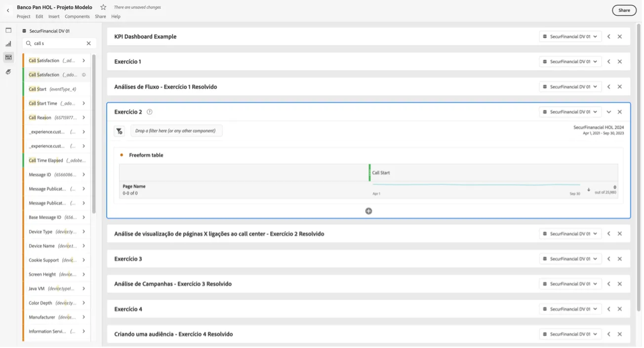Expand the Exercício 1 panel
The height and width of the screenshot is (348, 644).
click(609, 62)
